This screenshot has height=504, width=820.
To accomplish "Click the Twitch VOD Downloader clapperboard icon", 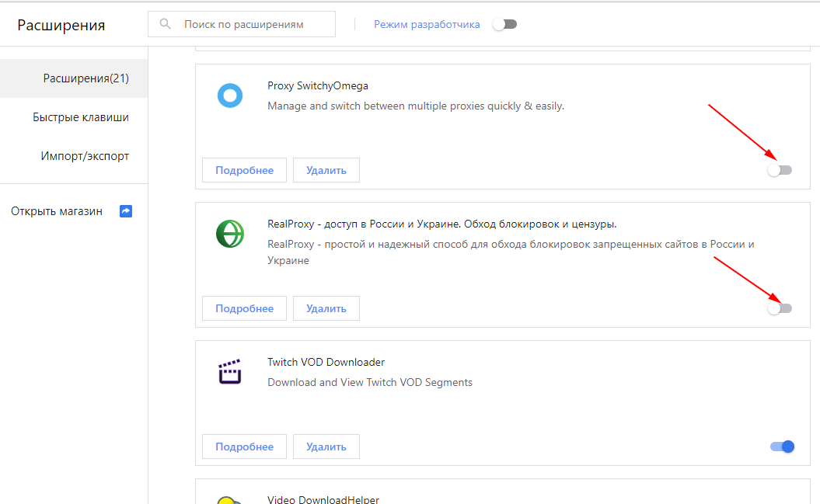I will [230, 372].
